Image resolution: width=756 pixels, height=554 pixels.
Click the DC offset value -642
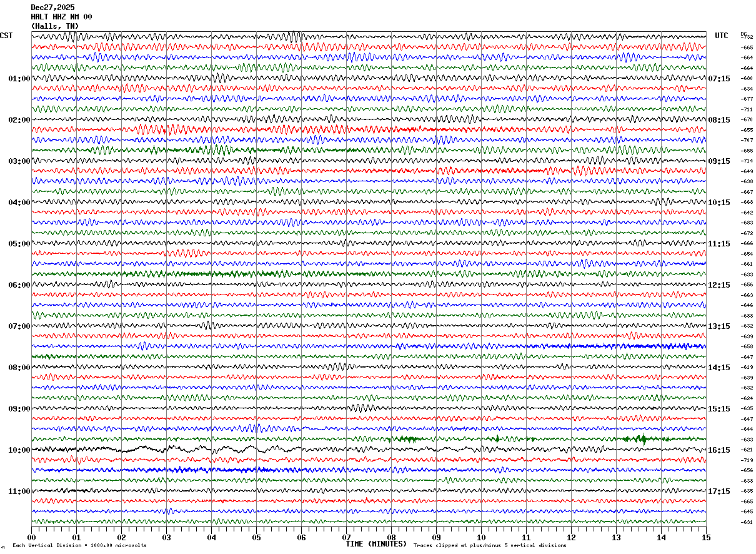tap(747, 213)
